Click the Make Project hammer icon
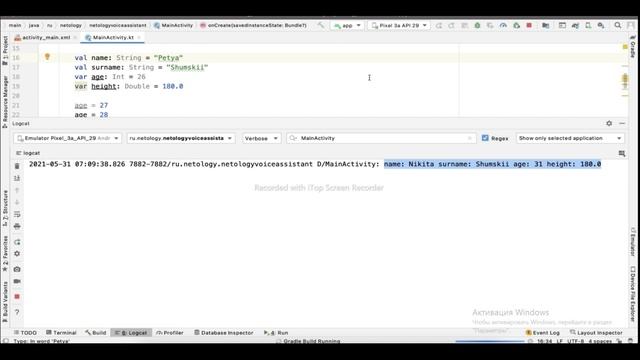Viewport: 640px width, 360px height. coord(321,25)
